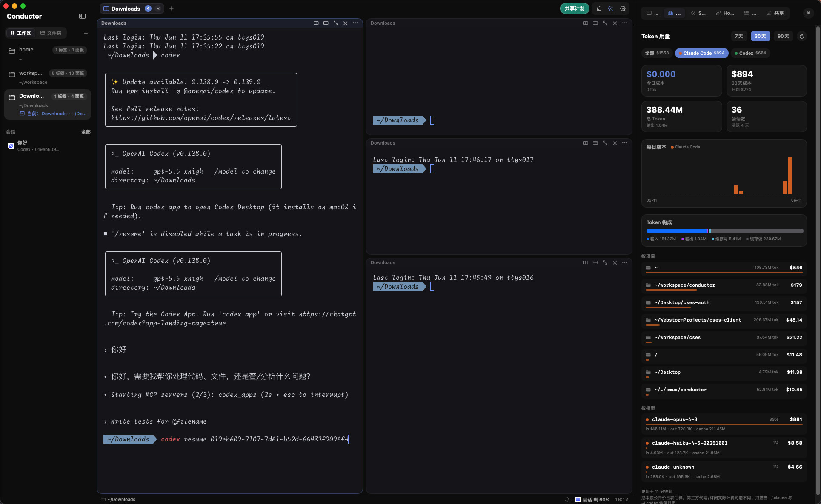Close the right side panel
This screenshot has width=821, height=504.
(x=808, y=13)
